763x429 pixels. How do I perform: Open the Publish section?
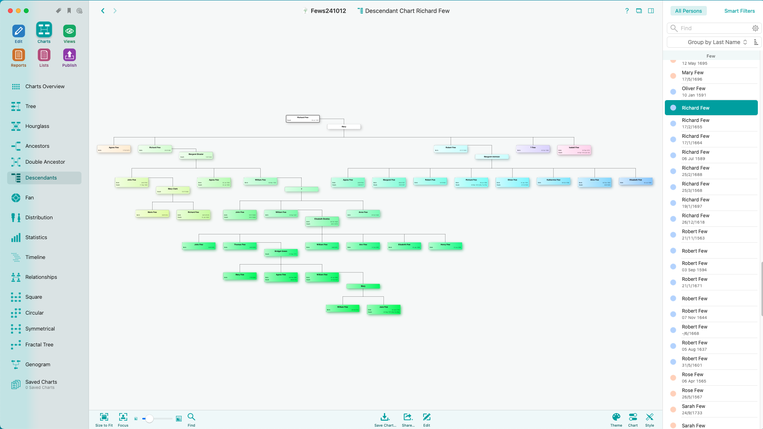tap(69, 55)
